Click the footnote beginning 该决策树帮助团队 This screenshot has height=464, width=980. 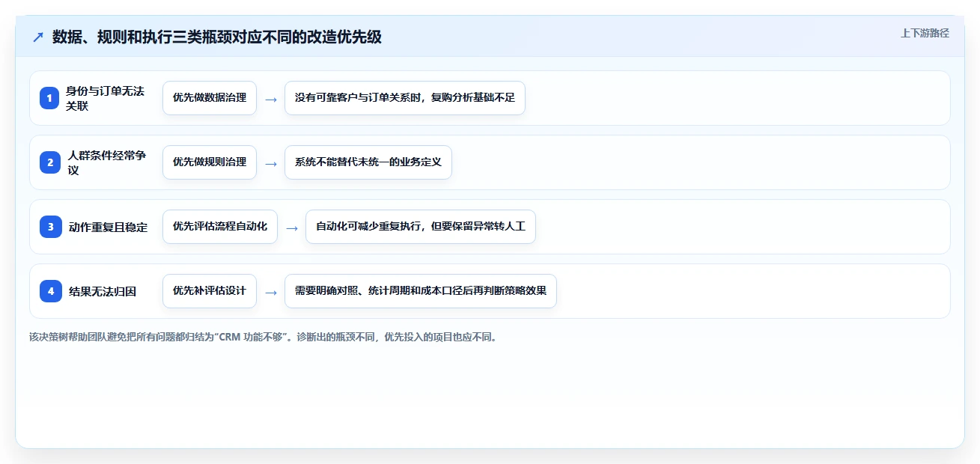[263, 337]
